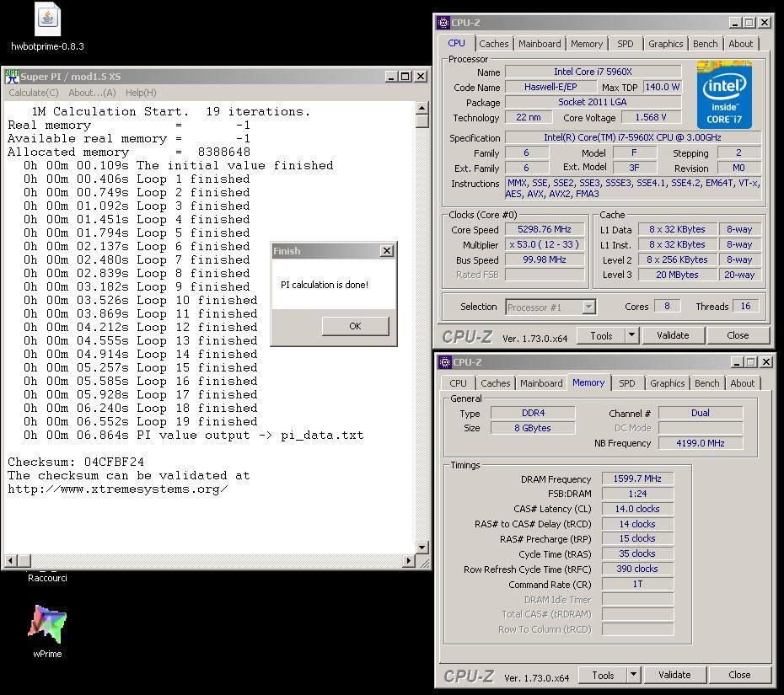Open the Help(H) menu in Super PI
This screenshot has width=784, height=695.
click(141, 93)
